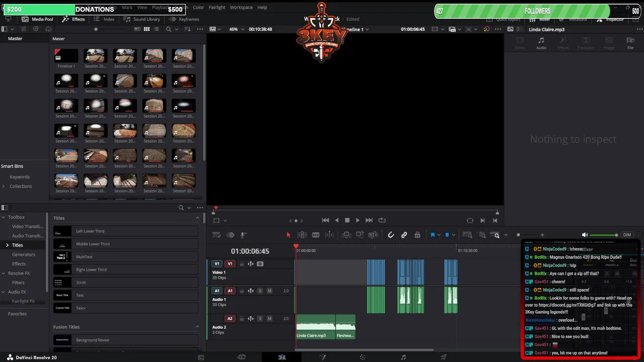Click the Dynamic Trim Mode icon
This screenshot has width=644, height=362.
coord(329,235)
